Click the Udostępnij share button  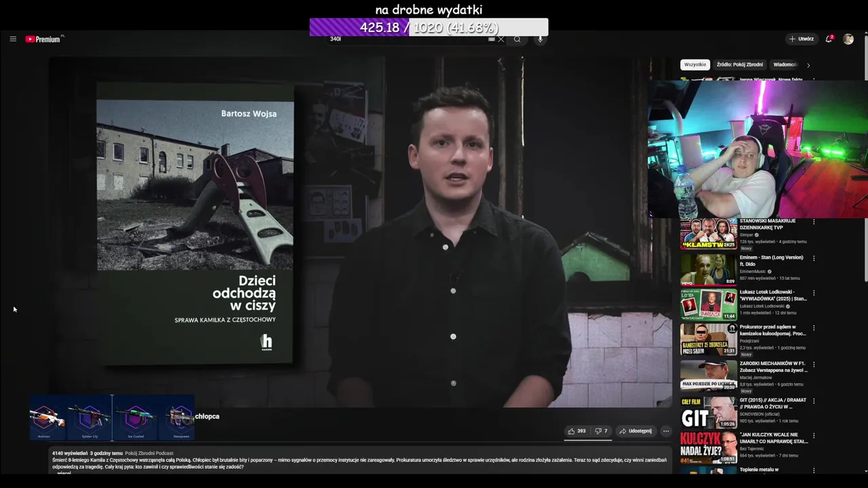(x=635, y=431)
